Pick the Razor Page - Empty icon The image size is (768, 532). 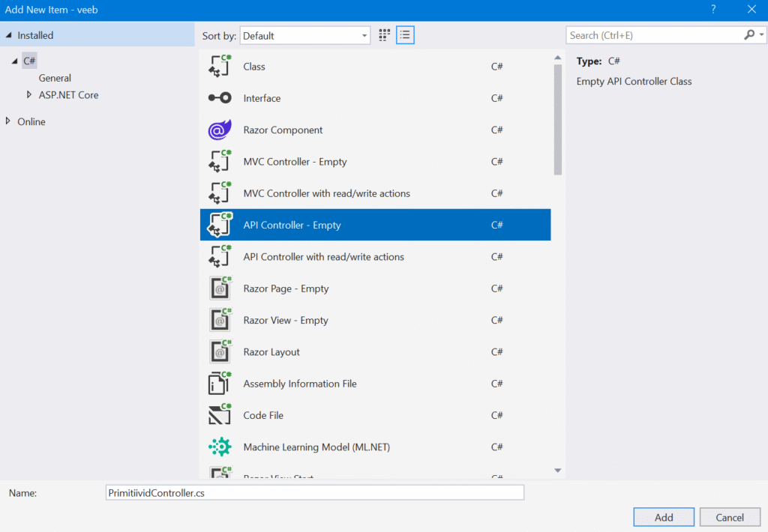click(220, 288)
